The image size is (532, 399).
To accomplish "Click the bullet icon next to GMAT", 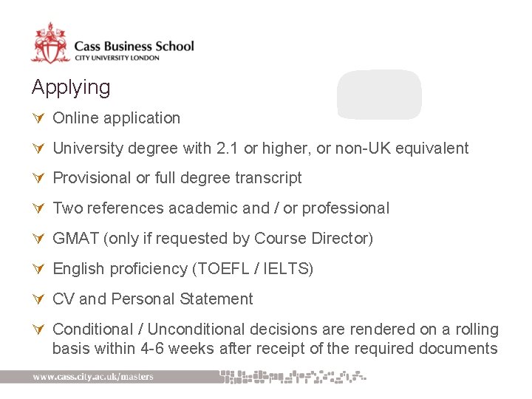I will tap(38, 238).
